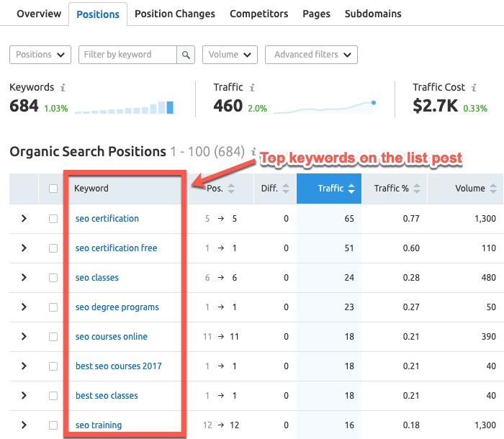504x439 pixels.
Task: Open the seo certification free keyword link
Action: [x=116, y=248]
